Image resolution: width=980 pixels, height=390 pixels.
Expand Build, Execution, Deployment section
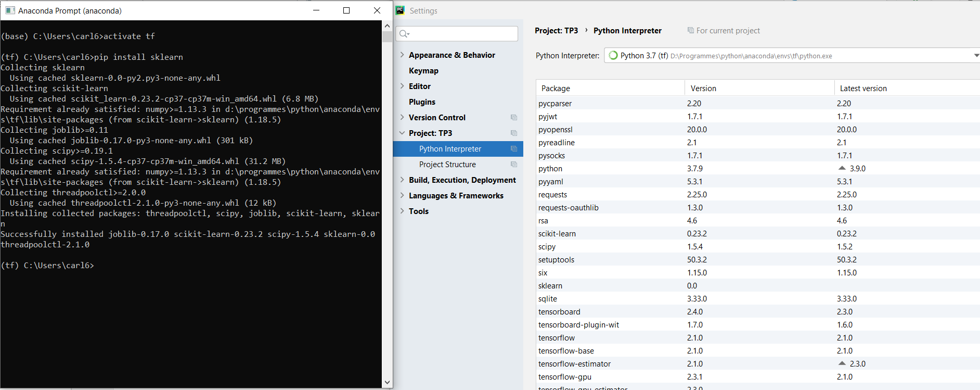point(402,180)
